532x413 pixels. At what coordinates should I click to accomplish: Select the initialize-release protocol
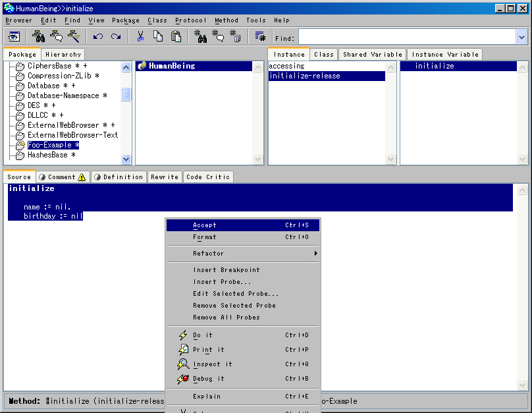click(x=327, y=76)
